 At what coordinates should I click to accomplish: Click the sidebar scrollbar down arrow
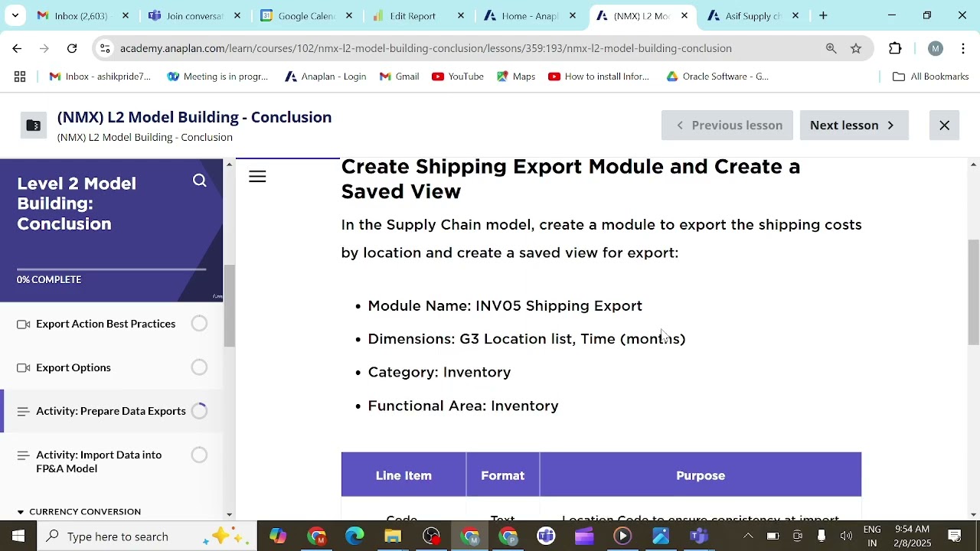pos(229,514)
